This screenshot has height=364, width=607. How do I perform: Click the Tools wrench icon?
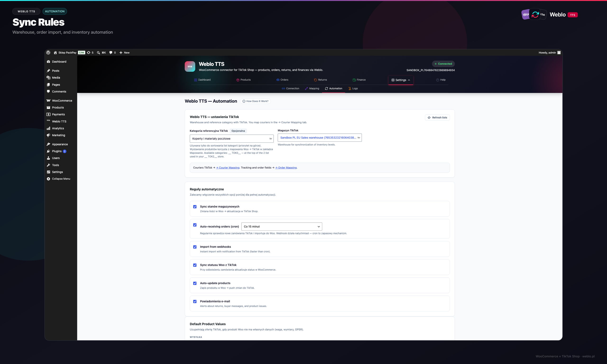(x=49, y=165)
